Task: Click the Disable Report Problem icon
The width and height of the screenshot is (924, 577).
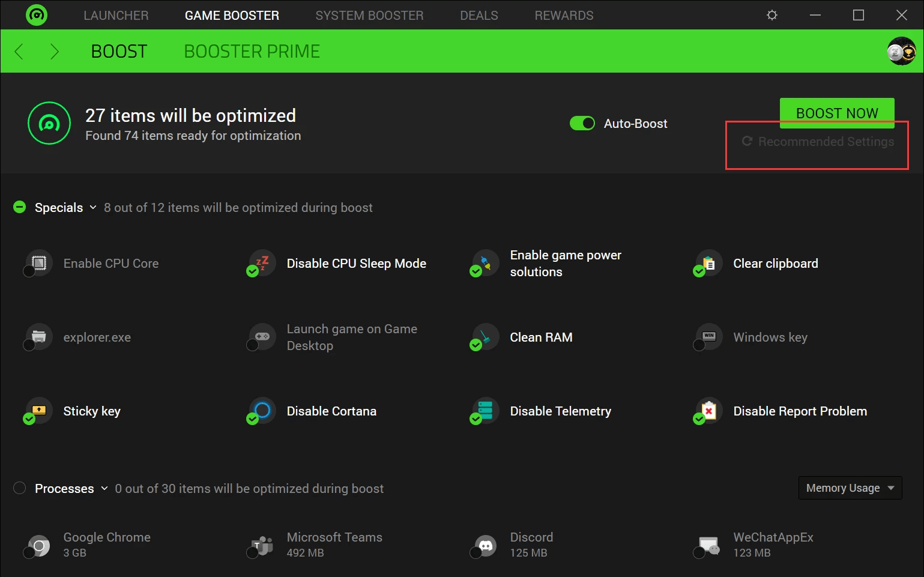Action: click(708, 411)
